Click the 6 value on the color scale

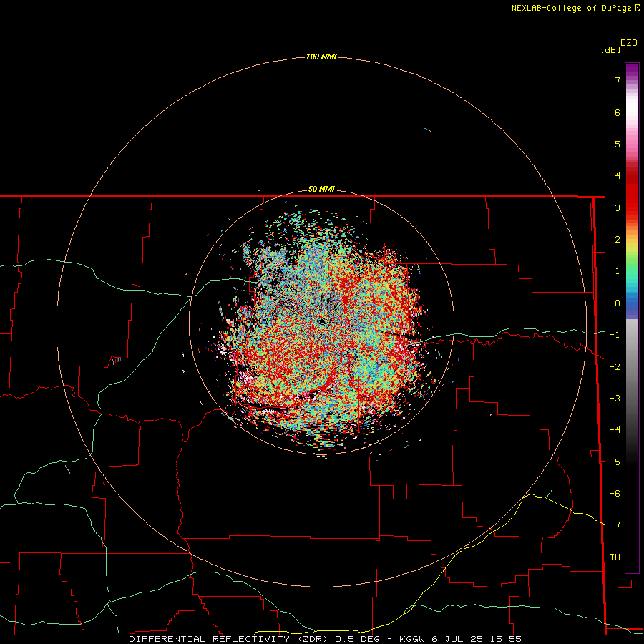click(618, 112)
